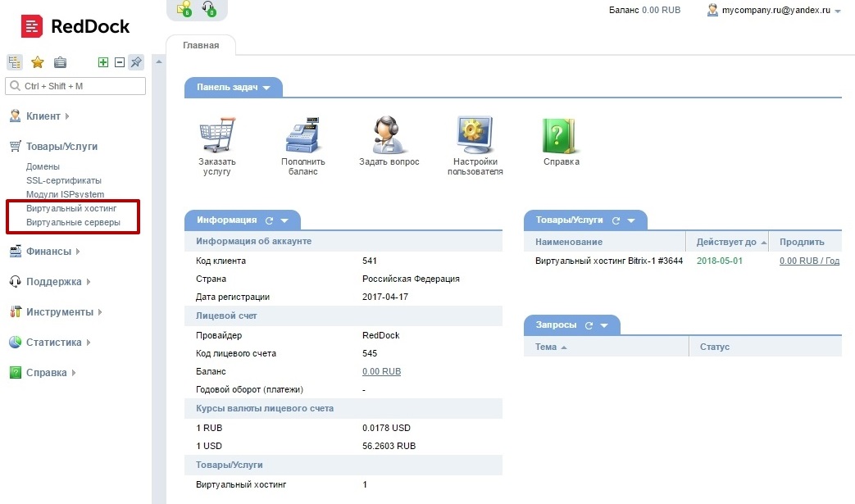
Task: Click the favorites star icon in sidebar
Action: click(37, 62)
